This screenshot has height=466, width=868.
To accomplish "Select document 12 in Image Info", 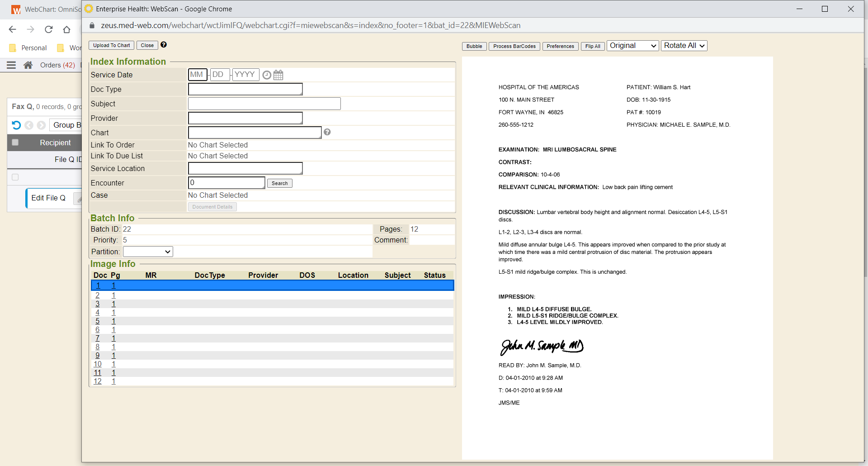I will [97, 381].
